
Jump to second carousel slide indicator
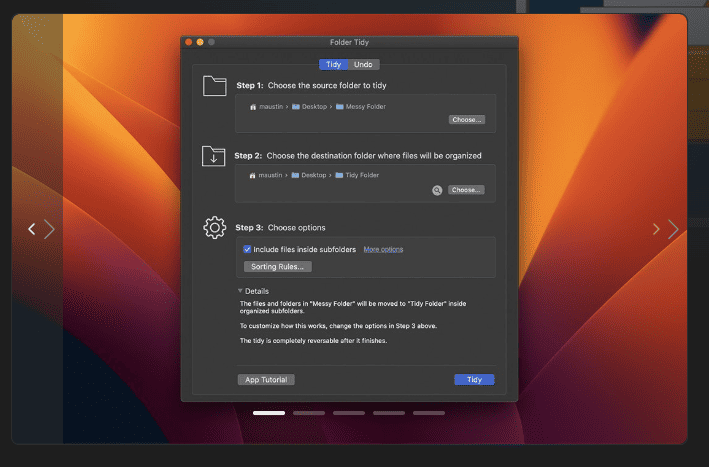309,413
